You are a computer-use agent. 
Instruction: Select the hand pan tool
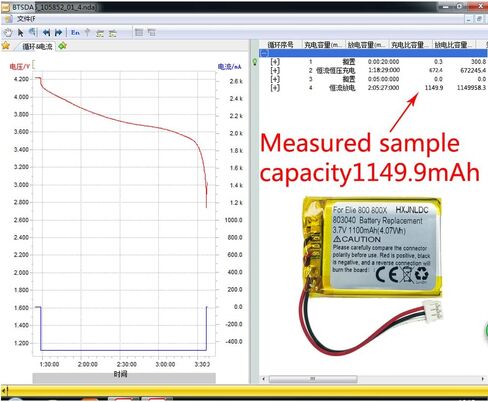pyautogui.click(x=8, y=33)
